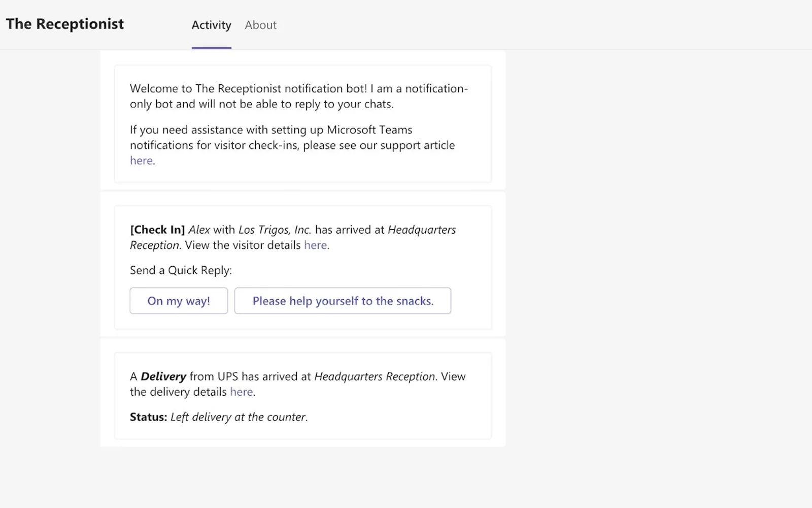812x508 pixels.
Task: Click the '[Check In]' label in visitor message
Action: point(157,230)
